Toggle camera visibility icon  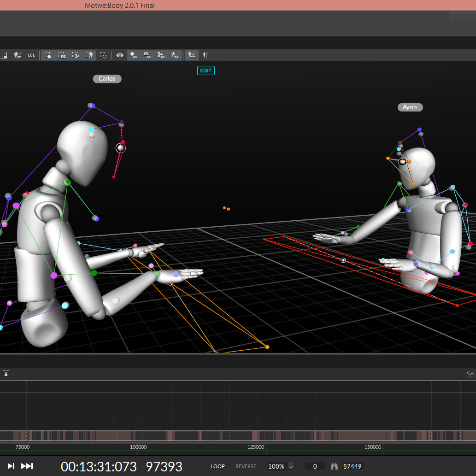[147, 55]
